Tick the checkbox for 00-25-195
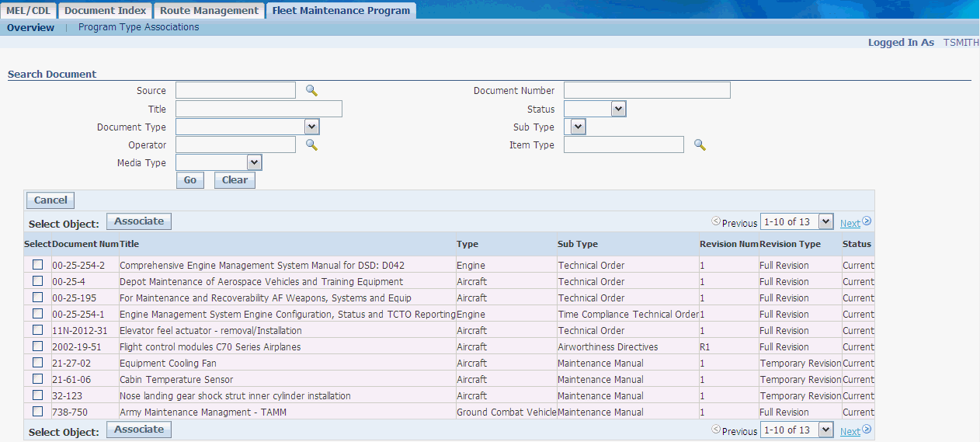Screen dimensions: 980x442 [x=37, y=297]
